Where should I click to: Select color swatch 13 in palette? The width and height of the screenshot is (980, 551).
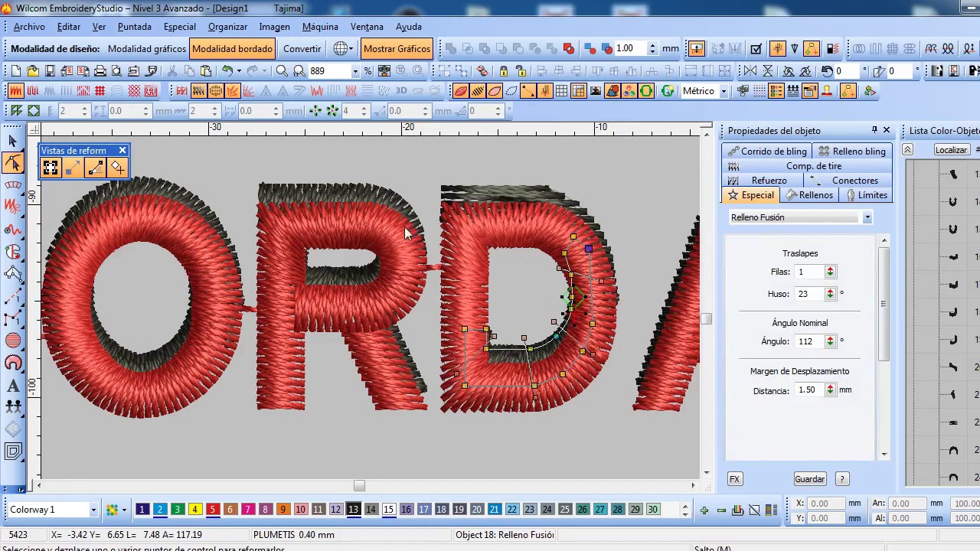tap(353, 510)
